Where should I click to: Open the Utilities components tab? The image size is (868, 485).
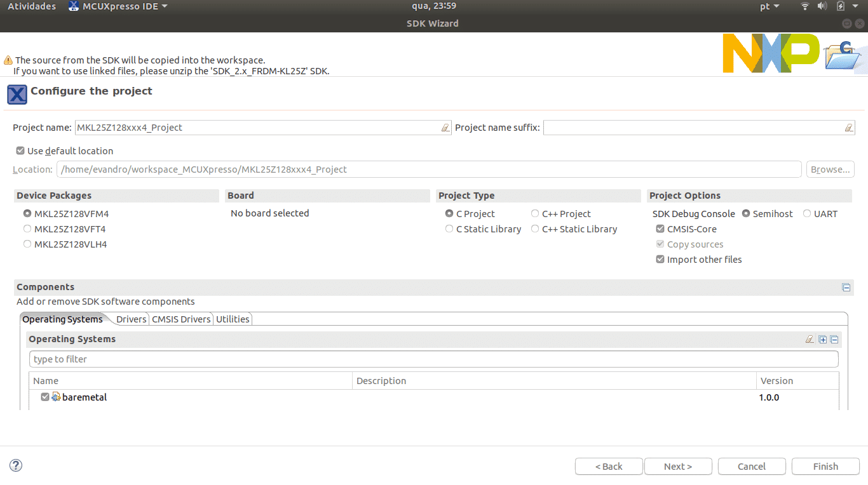(233, 319)
